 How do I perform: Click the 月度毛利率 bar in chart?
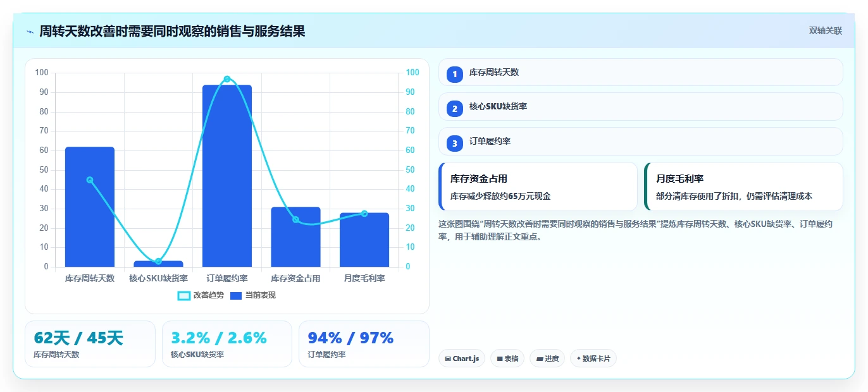coord(364,240)
